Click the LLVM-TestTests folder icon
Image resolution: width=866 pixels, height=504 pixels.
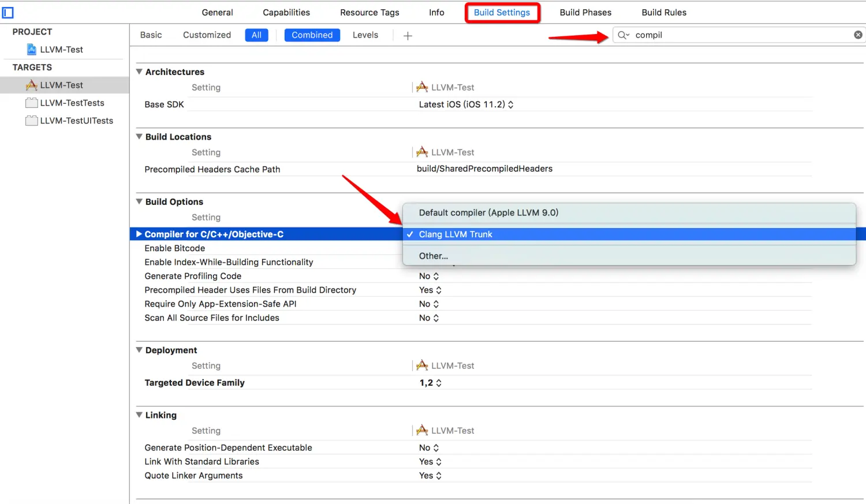pyautogui.click(x=32, y=103)
